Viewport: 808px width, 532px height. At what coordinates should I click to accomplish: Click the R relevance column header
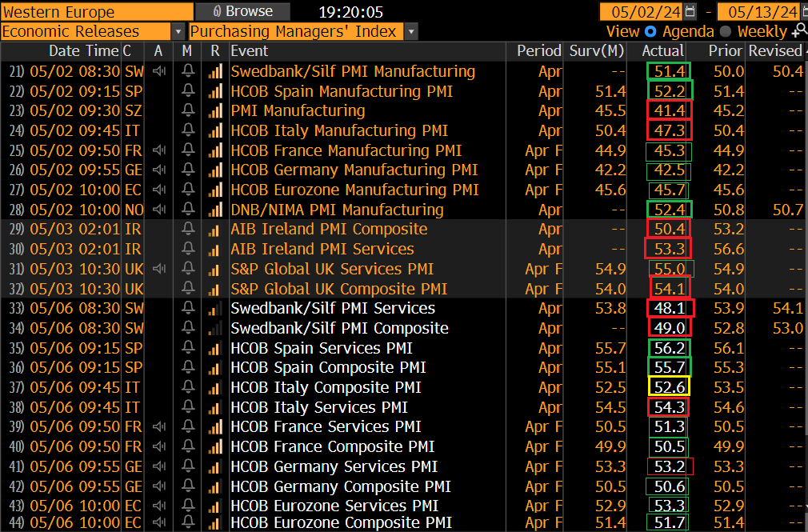[x=215, y=51]
